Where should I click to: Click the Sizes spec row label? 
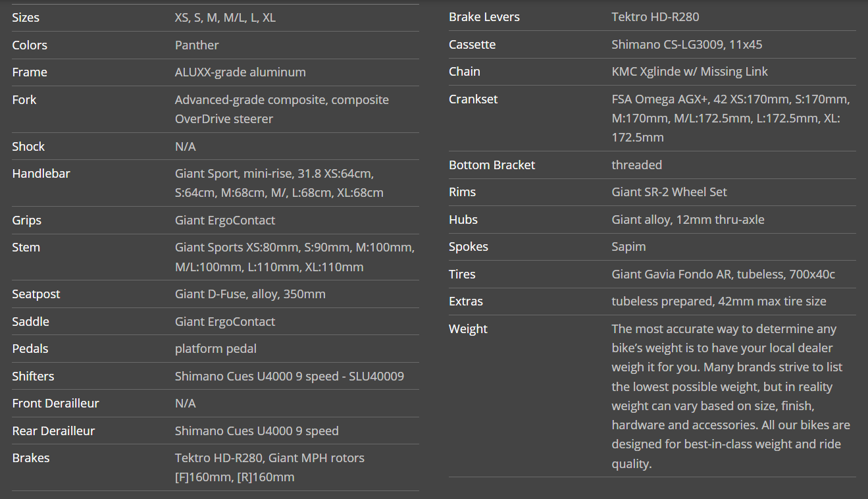click(x=26, y=18)
